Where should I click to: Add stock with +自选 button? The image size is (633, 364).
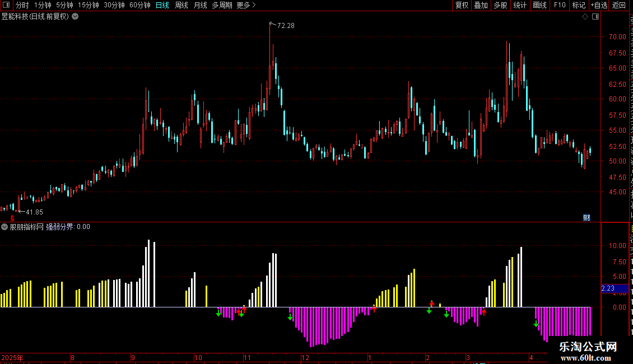pos(599,5)
